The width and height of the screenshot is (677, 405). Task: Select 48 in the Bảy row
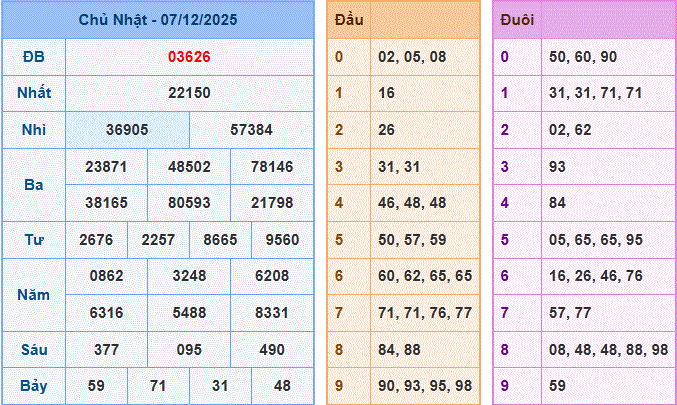click(x=282, y=386)
